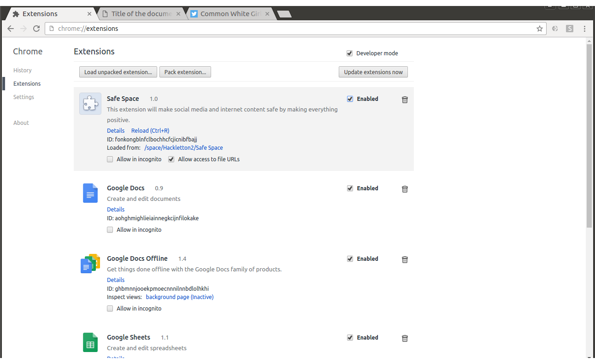Open the Chrome three-dot menu
Image resolution: width=595 pixels, height=364 pixels.
pos(584,29)
